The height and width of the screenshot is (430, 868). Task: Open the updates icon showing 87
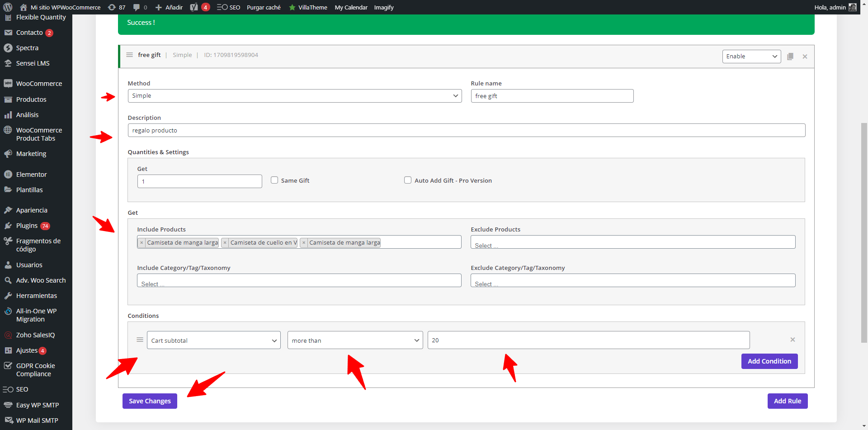112,7
